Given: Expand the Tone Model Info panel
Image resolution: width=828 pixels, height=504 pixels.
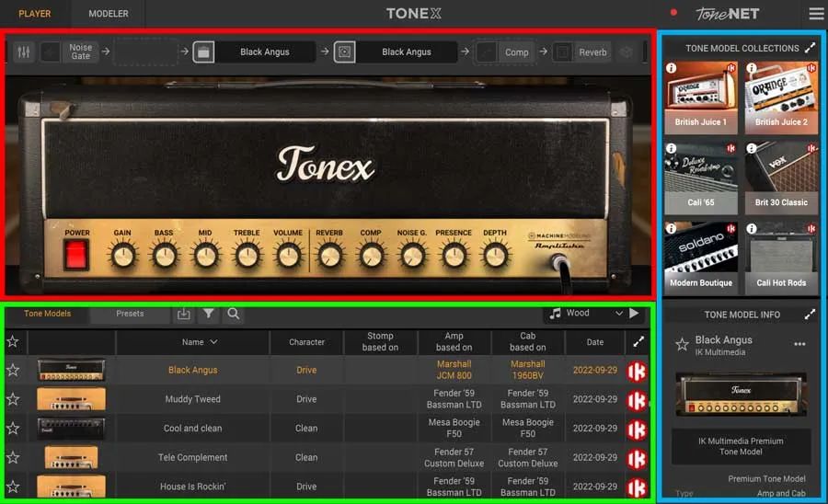Looking at the screenshot, I should [810, 315].
